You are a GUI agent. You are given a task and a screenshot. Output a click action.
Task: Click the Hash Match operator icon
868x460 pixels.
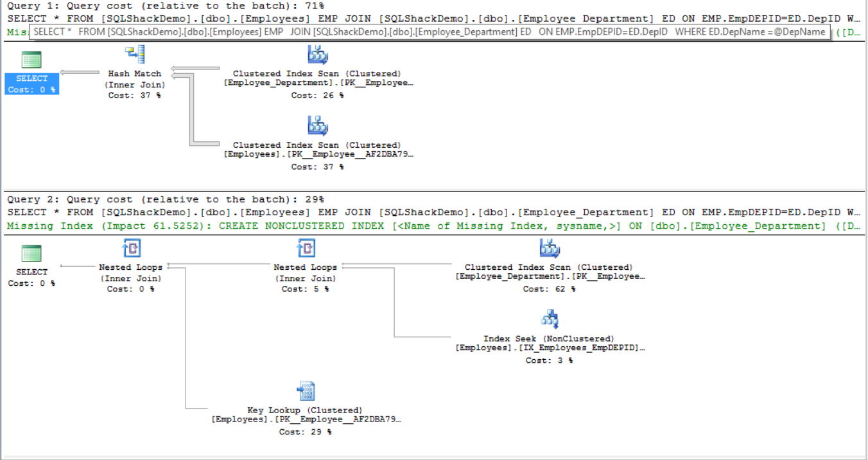click(x=135, y=55)
